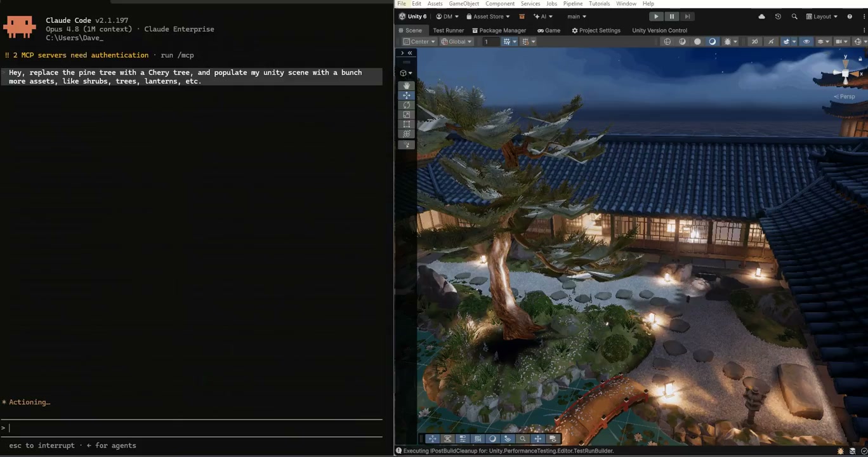
Task: Open the custom editor tools button
Action: (407, 145)
